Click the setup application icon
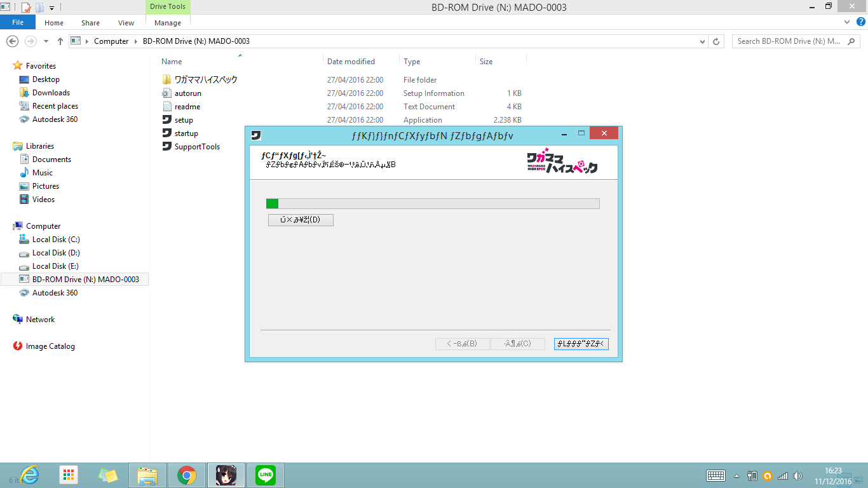This screenshot has width=868, height=488. pos(167,120)
